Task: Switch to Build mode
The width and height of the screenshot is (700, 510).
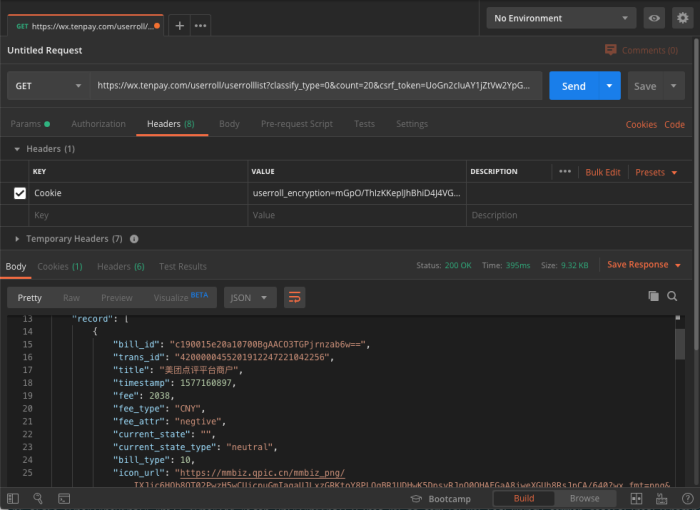Action: (524, 498)
